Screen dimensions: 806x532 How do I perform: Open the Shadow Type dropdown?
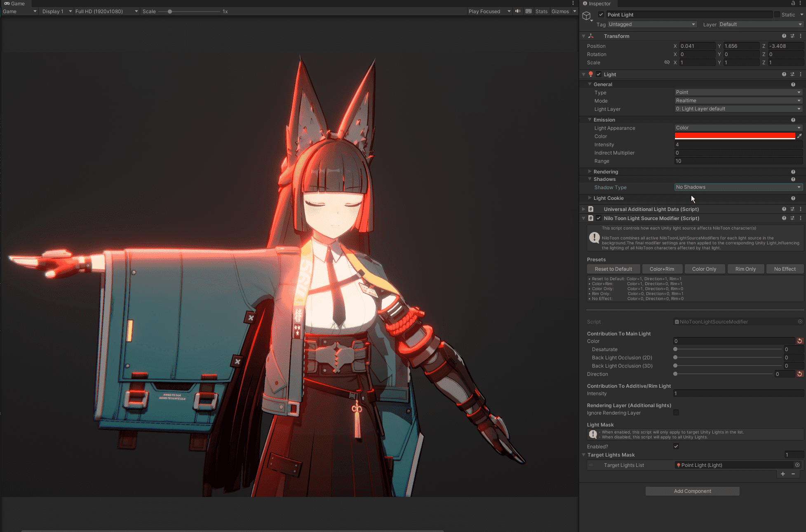pos(738,187)
